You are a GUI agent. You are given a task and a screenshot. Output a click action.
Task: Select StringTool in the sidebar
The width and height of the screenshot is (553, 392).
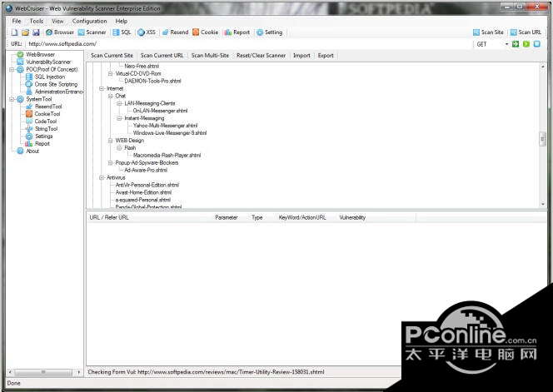(x=46, y=129)
